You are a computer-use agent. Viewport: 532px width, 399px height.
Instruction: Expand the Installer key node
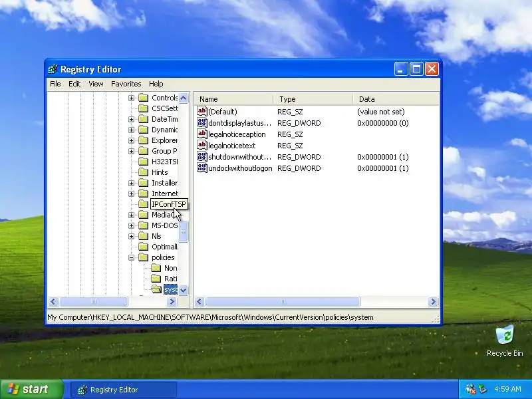[x=131, y=183]
